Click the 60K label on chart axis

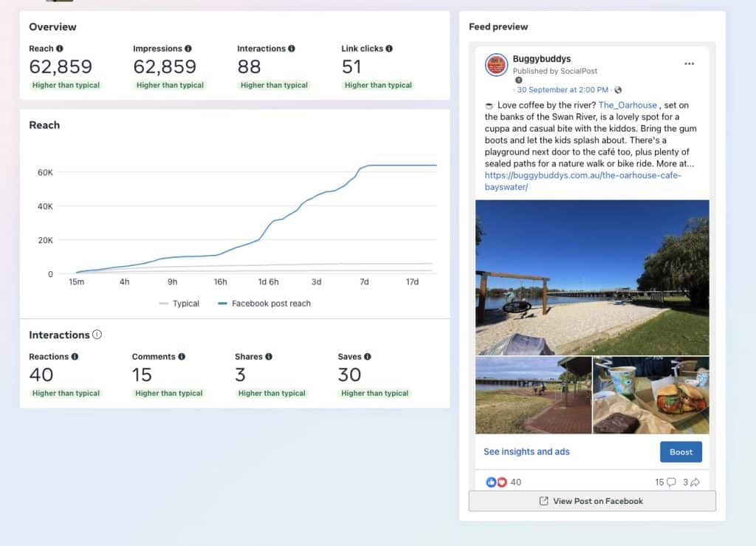(x=45, y=172)
